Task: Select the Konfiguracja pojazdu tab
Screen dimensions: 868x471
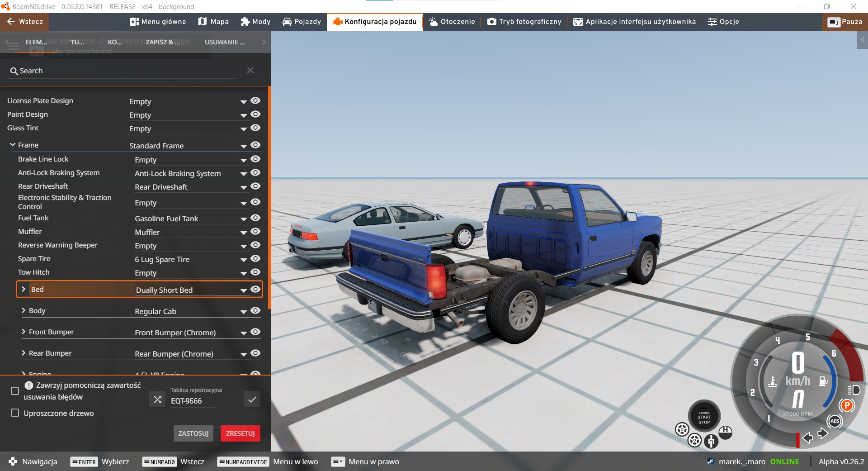Action: pyautogui.click(x=374, y=22)
